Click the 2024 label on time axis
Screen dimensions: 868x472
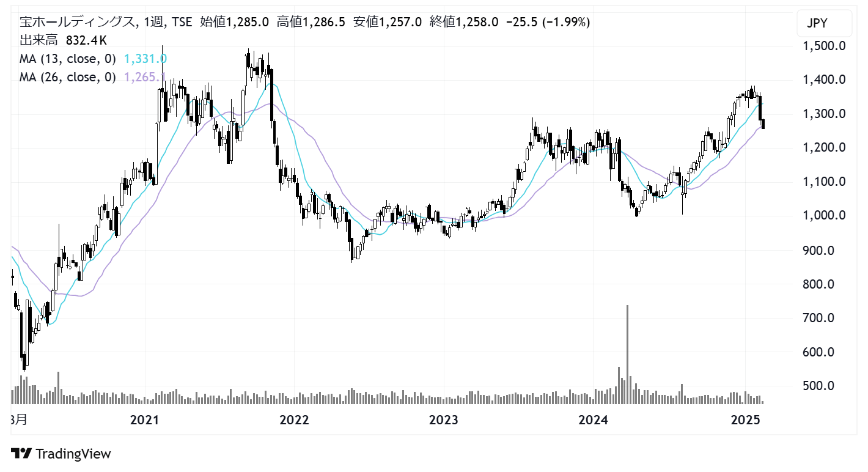[x=594, y=421]
